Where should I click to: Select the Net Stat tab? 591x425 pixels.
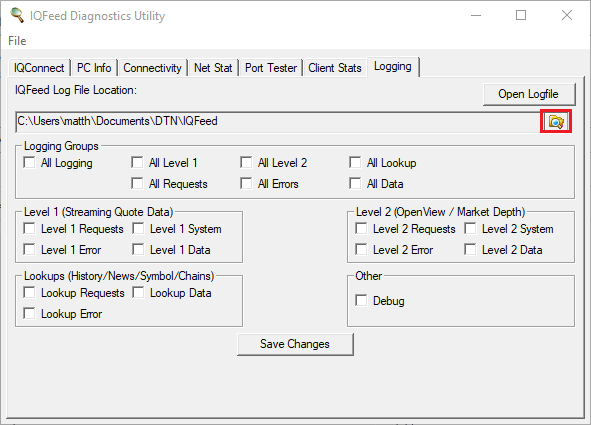pos(213,68)
